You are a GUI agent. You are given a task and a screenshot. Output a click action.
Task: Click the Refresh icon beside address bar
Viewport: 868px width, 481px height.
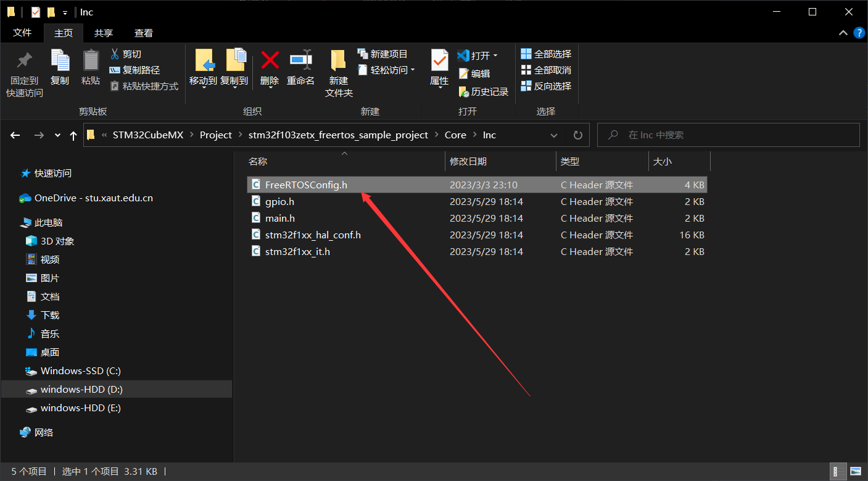coord(577,135)
